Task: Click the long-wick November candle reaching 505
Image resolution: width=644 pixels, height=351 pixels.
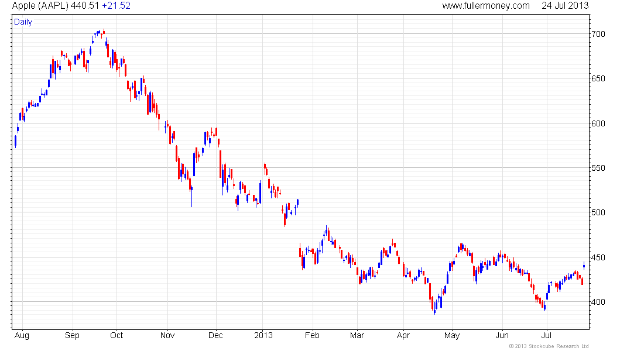Action: 192,196
